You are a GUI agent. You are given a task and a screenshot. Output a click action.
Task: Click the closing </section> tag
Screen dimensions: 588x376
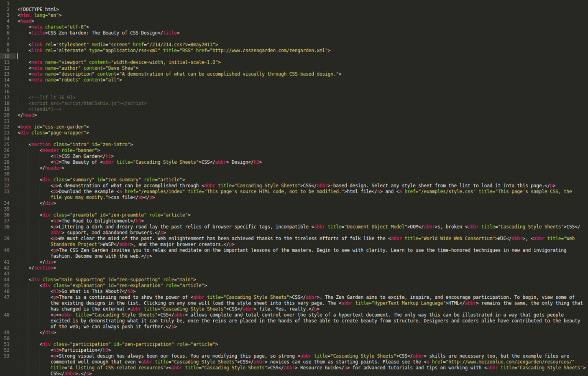tap(42, 267)
